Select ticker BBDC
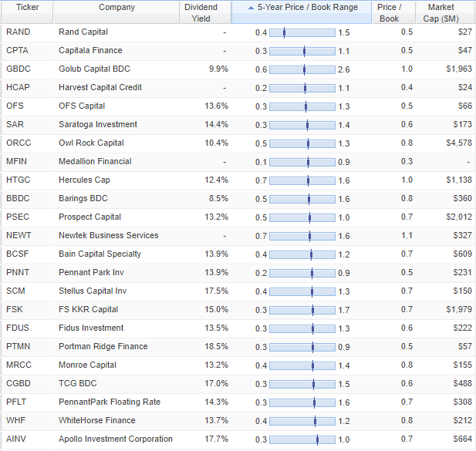Viewport: 476px width, 451px height. tap(18, 198)
